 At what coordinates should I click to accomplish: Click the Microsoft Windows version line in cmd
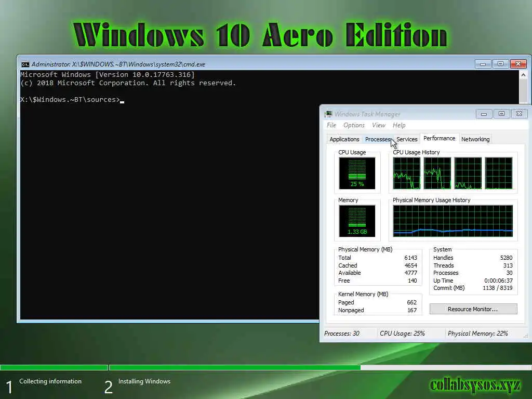107,75
